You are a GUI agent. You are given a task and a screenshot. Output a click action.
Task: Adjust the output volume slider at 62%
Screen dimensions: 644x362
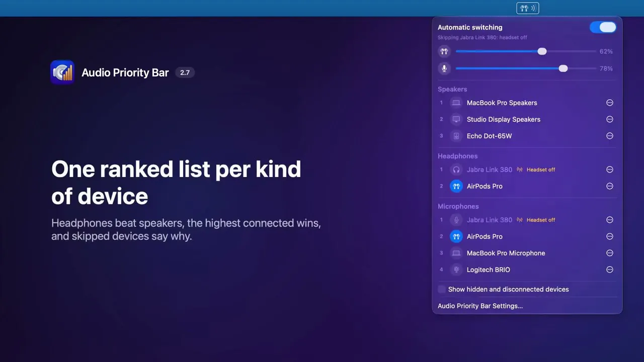(526, 51)
